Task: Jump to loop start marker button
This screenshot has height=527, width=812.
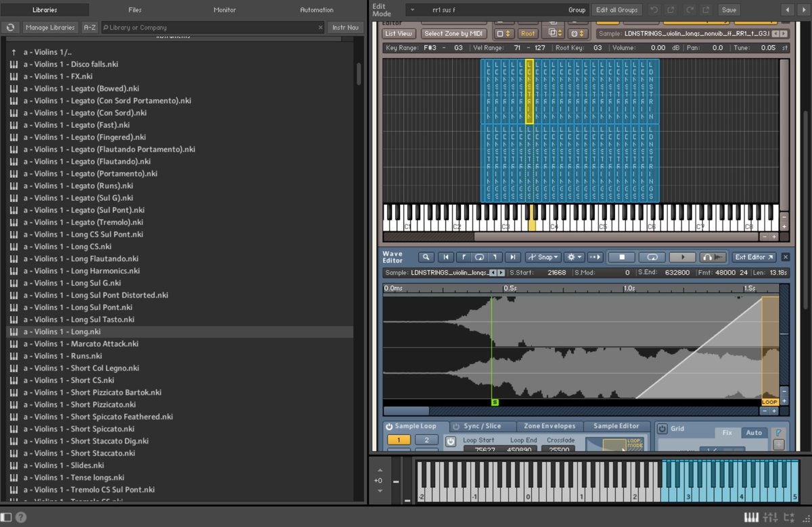Action: pyautogui.click(x=464, y=257)
